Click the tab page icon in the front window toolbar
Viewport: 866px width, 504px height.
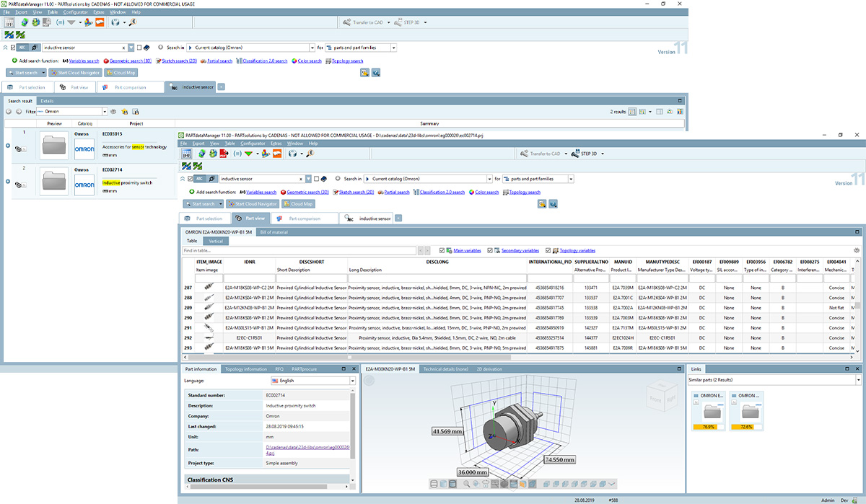[186, 154]
